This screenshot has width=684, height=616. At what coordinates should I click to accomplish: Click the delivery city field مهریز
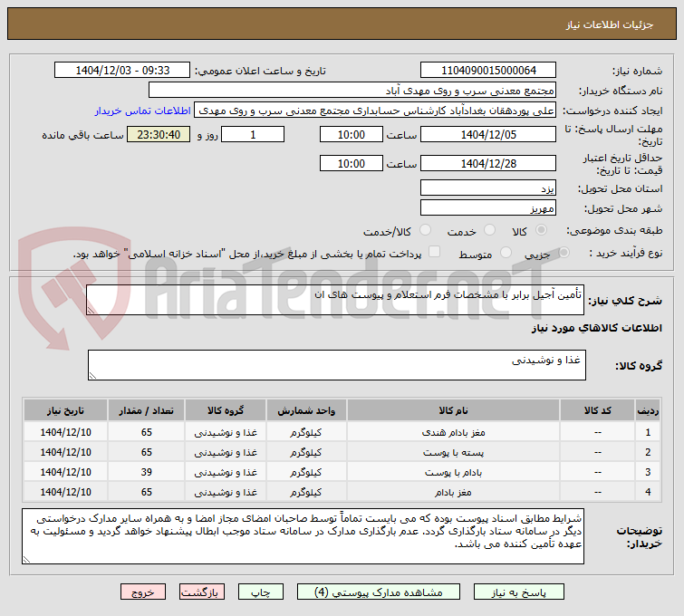488,207
